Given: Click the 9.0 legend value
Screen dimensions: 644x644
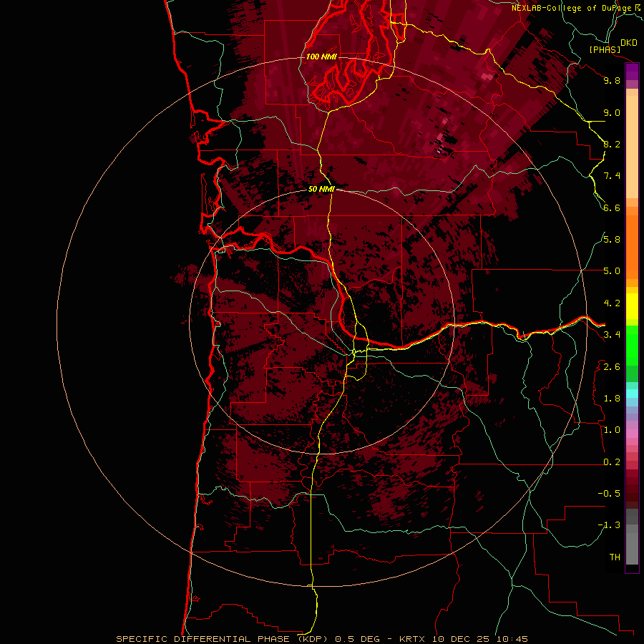Looking at the screenshot, I should (612, 112).
